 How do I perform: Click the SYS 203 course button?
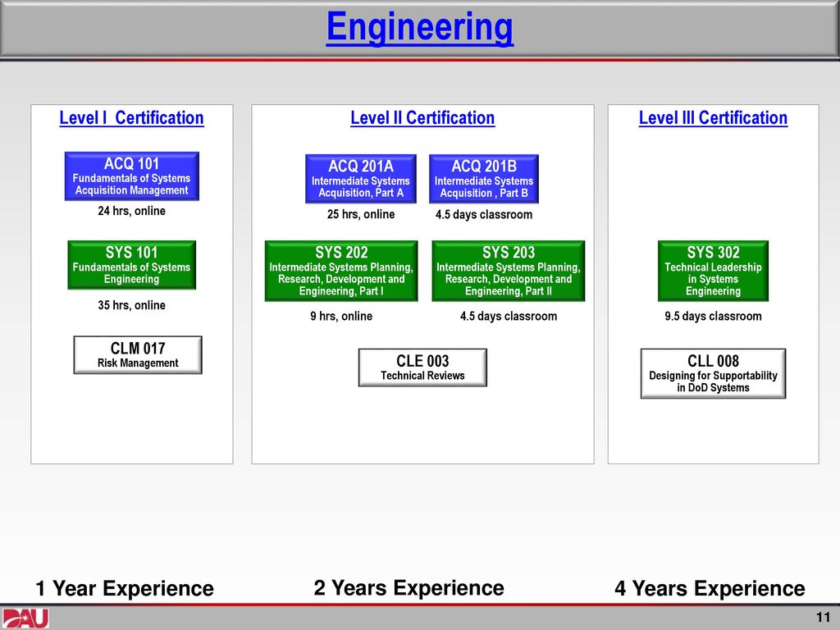tap(509, 271)
